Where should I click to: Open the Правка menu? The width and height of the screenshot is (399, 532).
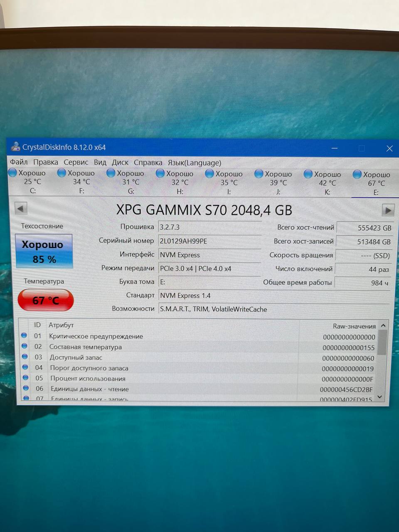click(46, 162)
